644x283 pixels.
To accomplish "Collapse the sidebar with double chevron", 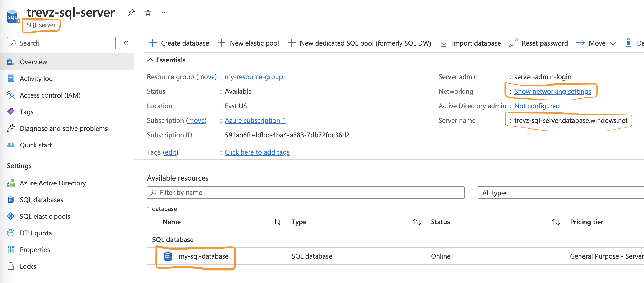I will tap(126, 43).
